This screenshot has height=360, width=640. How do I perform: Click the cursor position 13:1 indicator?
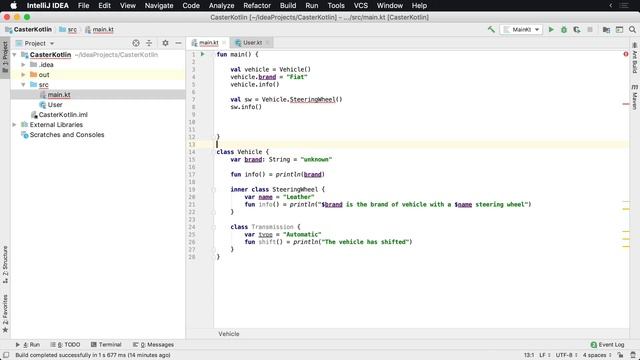529,355
